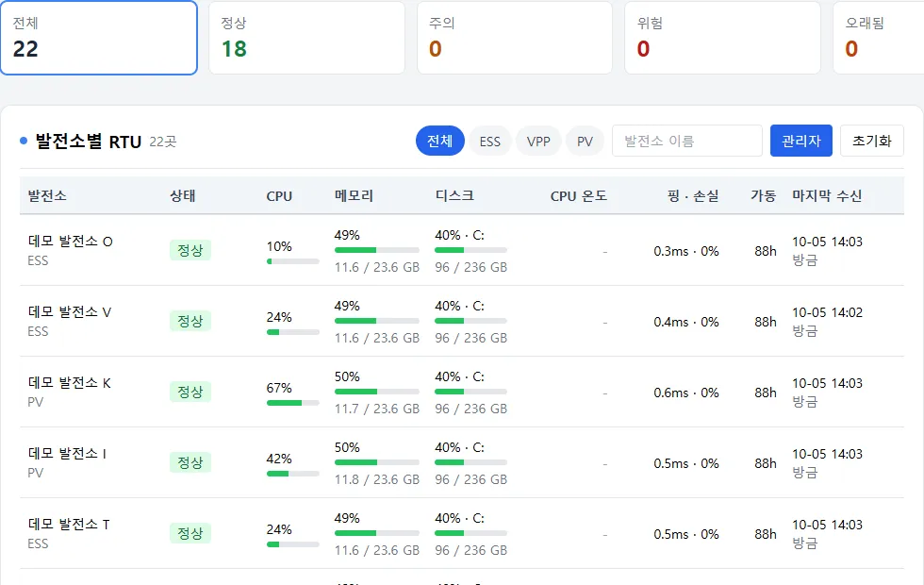Screen dimensions: 924x585
Task: Click the 메모리 column header
Action: tap(355, 196)
